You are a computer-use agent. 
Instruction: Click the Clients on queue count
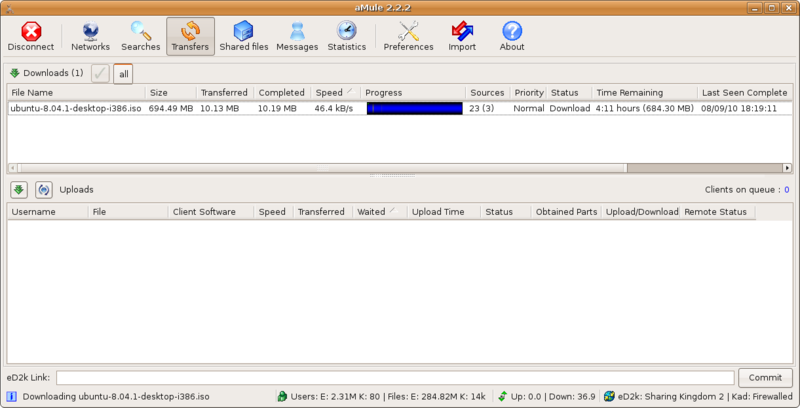pyautogui.click(x=787, y=190)
